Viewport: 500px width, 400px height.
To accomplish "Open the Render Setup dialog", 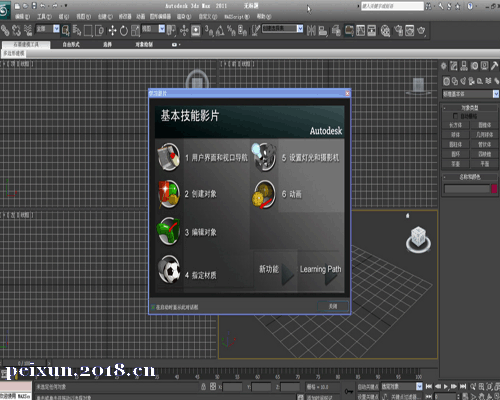I will coord(398,31).
